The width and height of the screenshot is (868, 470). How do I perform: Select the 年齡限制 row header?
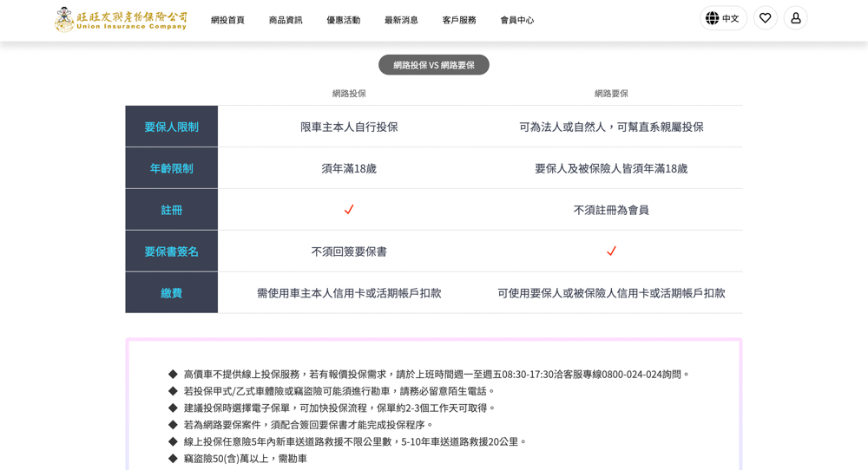point(172,168)
